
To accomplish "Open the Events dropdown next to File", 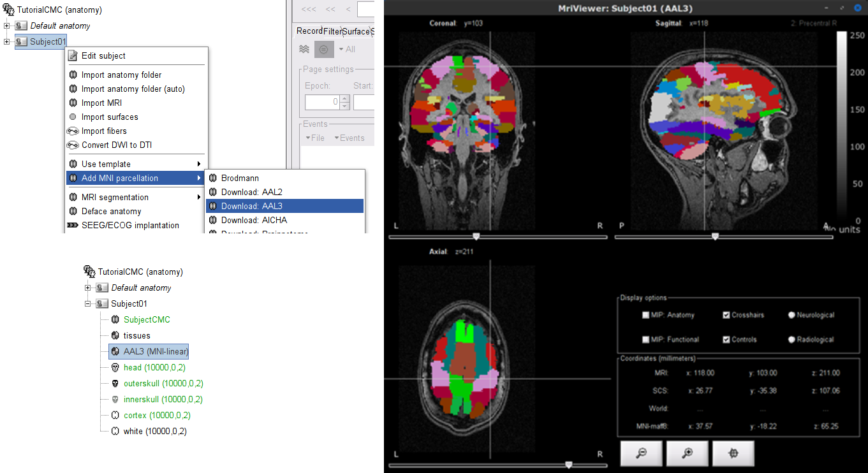I will pos(349,138).
